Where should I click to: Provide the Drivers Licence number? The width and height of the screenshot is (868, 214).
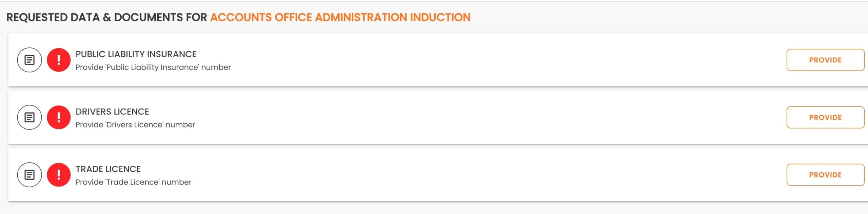pos(825,117)
